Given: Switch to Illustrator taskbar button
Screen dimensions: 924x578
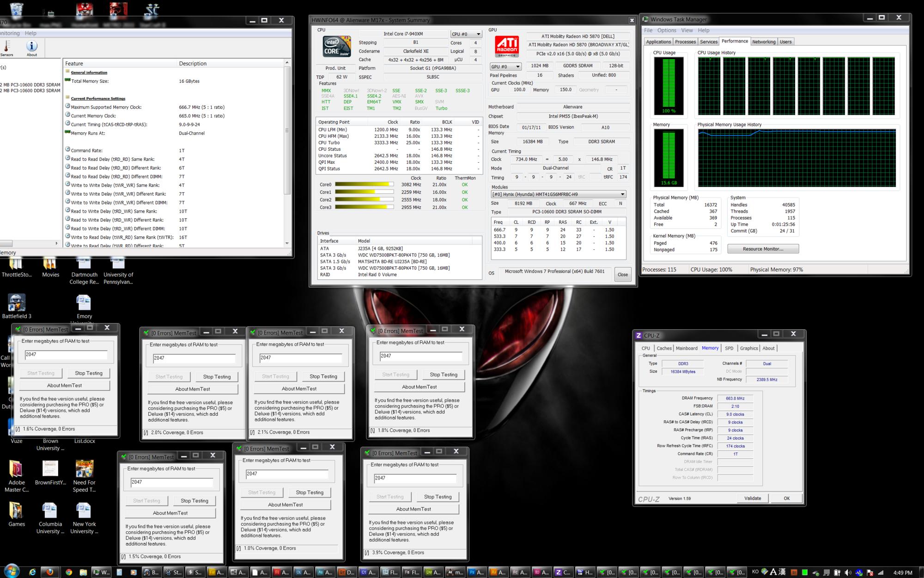Looking at the screenshot, I should click(498, 572).
